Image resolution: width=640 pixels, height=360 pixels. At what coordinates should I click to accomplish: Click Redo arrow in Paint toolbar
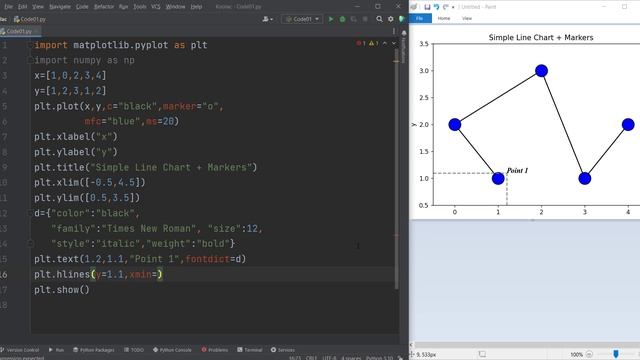[x=445, y=7]
